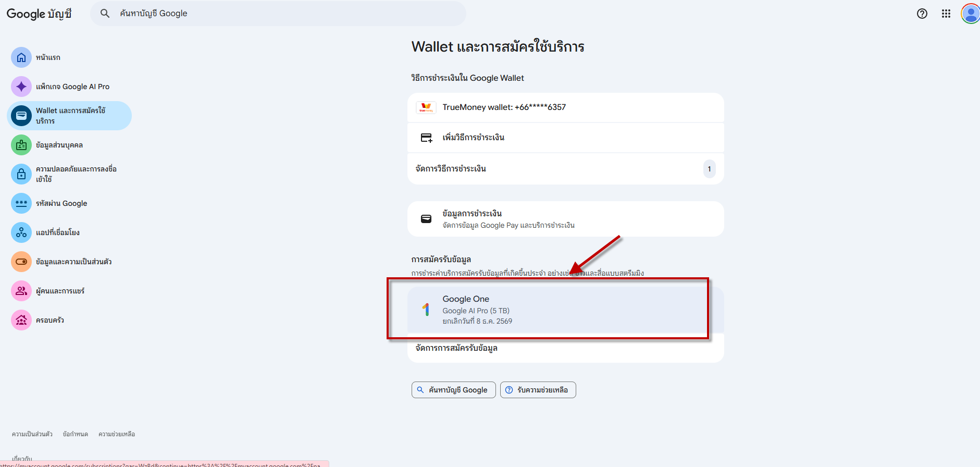Click the security padlock icon
Image resolution: width=980 pixels, height=467 pixels.
[21, 174]
